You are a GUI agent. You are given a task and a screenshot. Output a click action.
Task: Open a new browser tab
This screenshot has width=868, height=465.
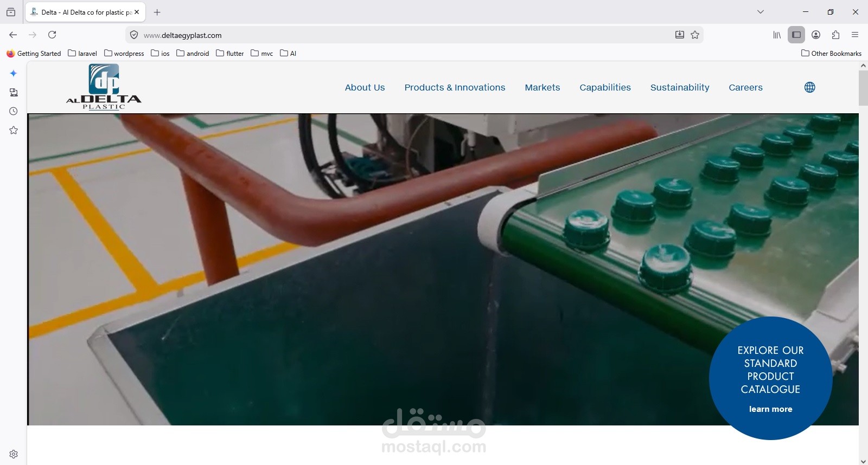157,12
